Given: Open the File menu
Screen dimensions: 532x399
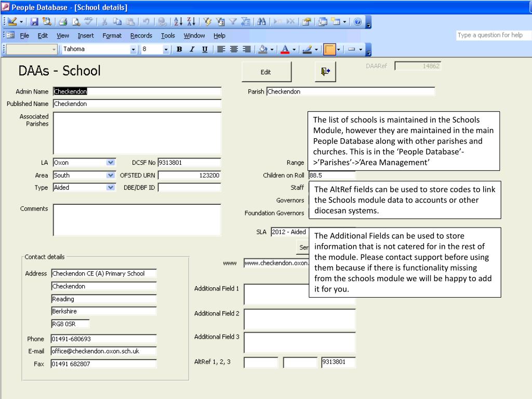Looking at the screenshot, I should click(x=24, y=36).
